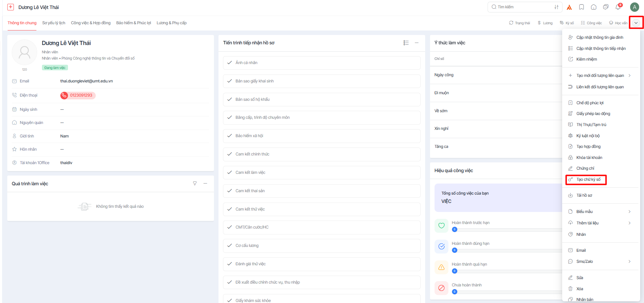Screen dimensions: 644x303
Task: Click the search filter settings icon
Action: 556,7
